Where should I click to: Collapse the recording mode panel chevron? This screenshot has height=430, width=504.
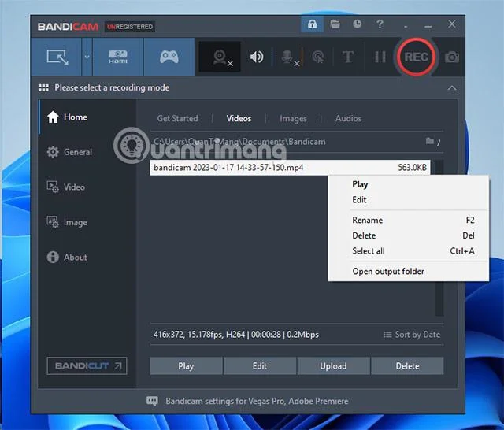point(452,88)
